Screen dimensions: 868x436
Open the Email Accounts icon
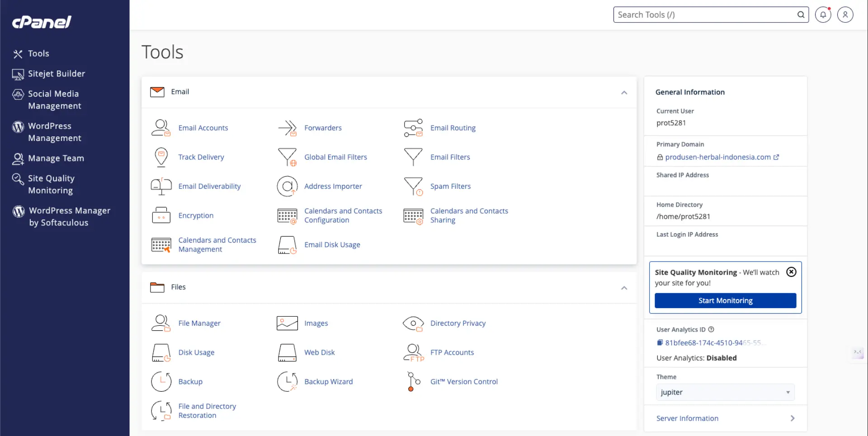click(x=160, y=128)
